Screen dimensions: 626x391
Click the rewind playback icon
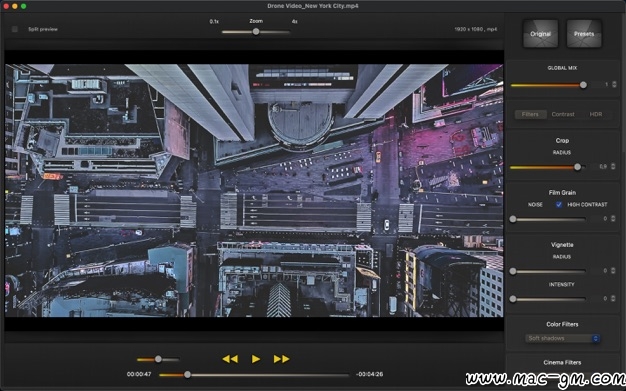pyautogui.click(x=230, y=359)
